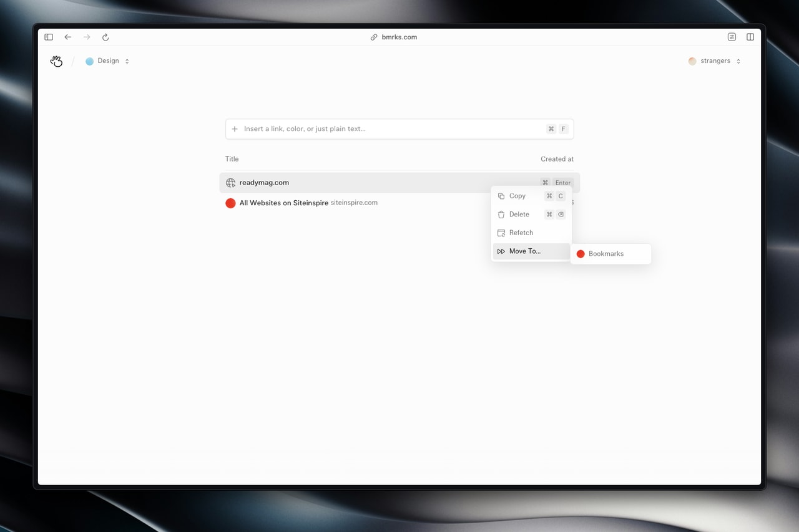This screenshot has width=799, height=532.
Task: Select the globe icon next to readymag.com
Action: click(230, 182)
